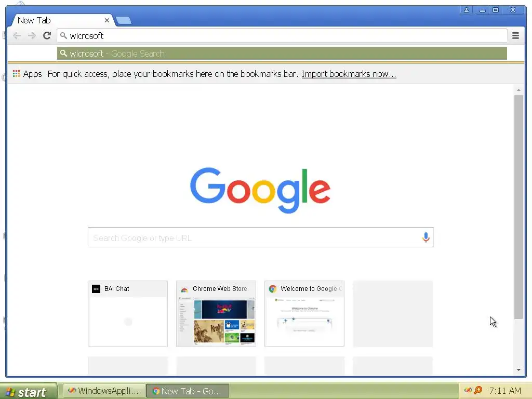Open the Chrome Web Store thumbnail
The height and width of the screenshot is (399, 532).
pyautogui.click(x=216, y=314)
